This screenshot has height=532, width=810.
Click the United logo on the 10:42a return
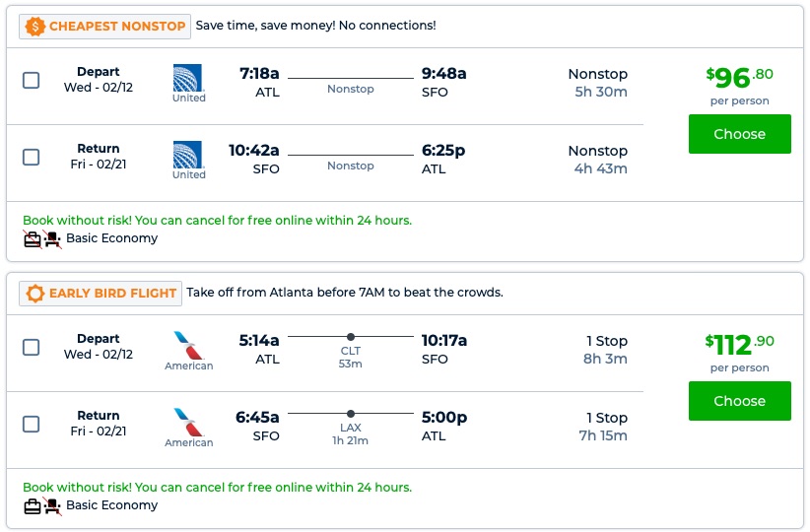click(x=188, y=155)
